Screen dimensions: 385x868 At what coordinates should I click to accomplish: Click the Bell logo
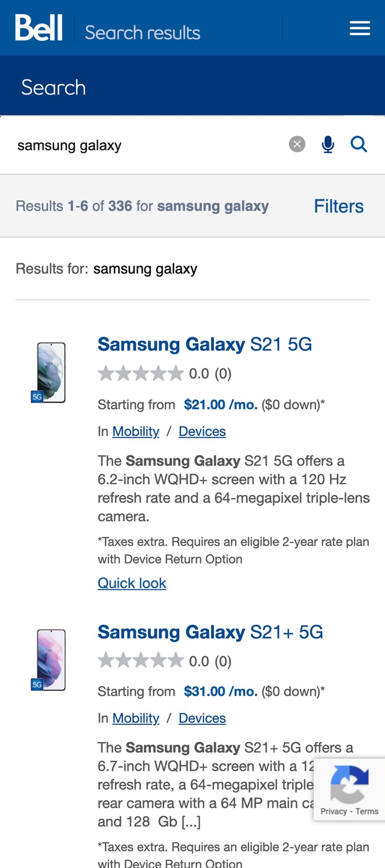pyautogui.click(x=39, y=28)
